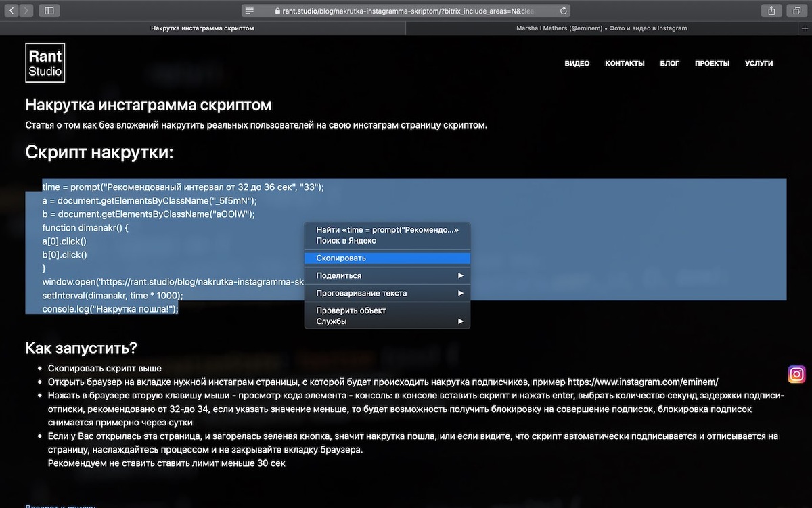Click the 'Скопировать скрипт выше' bullet

(x=105, y=369)
